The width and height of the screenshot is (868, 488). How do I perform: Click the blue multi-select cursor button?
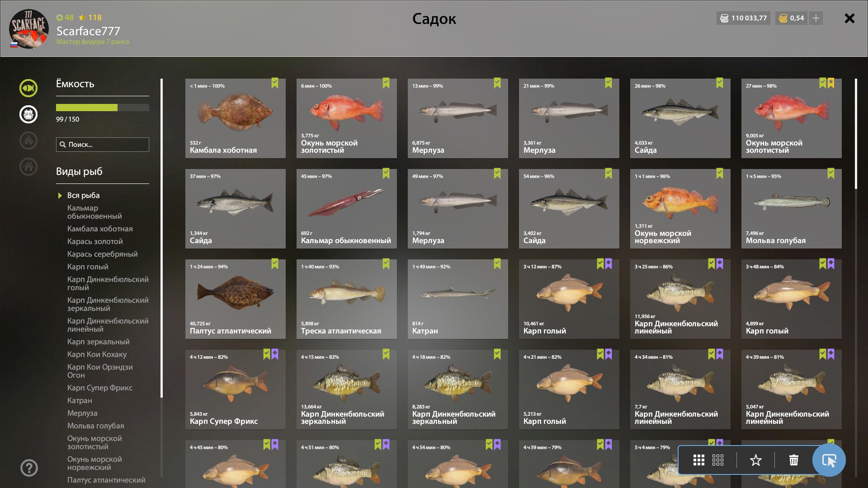(x=829, y=460)
